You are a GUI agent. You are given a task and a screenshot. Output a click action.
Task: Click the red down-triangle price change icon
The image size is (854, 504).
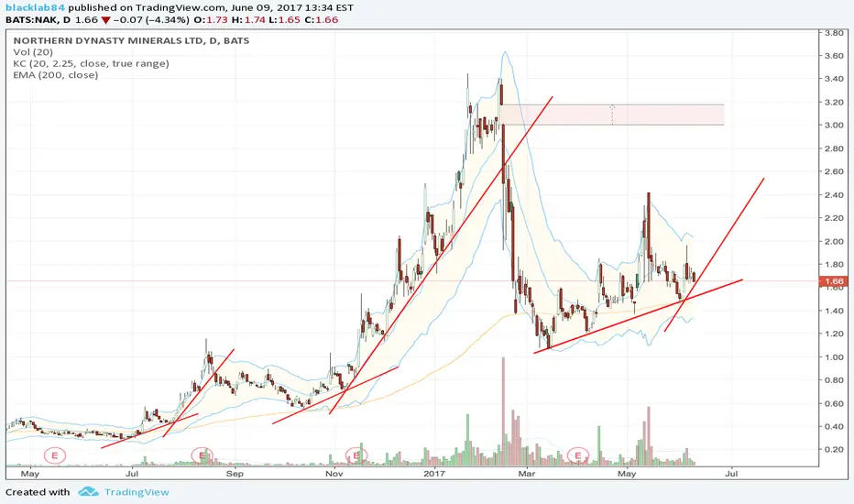[x=105, y=20]
